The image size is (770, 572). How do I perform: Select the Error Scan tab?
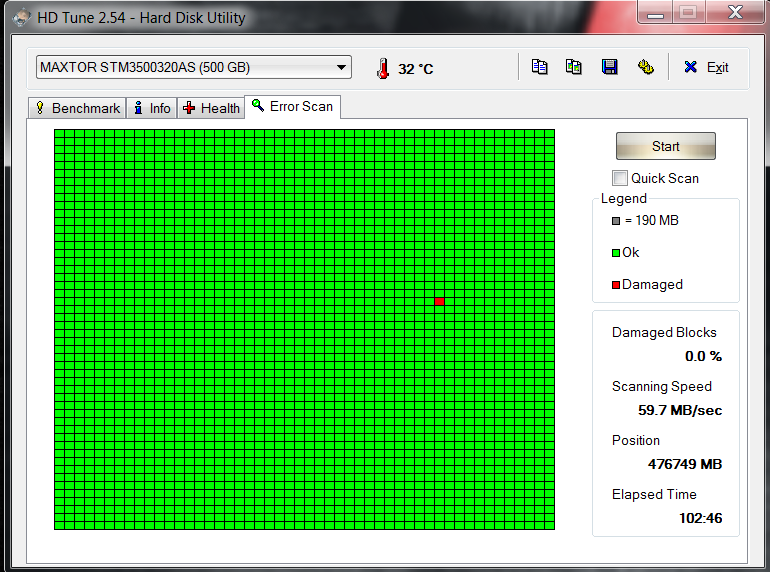(292, 107)
